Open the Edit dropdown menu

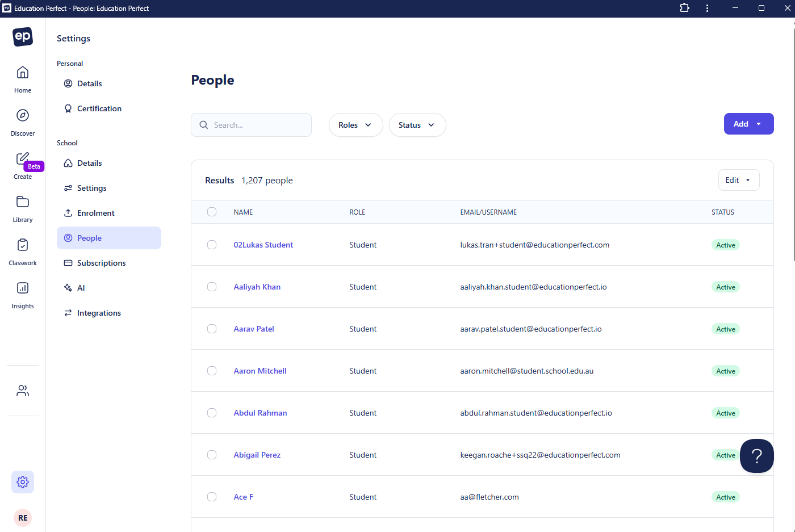(x=739, y=180)
